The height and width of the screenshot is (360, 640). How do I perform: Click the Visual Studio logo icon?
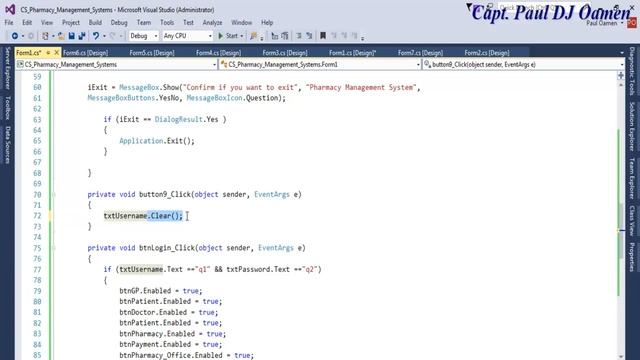tap(10, 9)
